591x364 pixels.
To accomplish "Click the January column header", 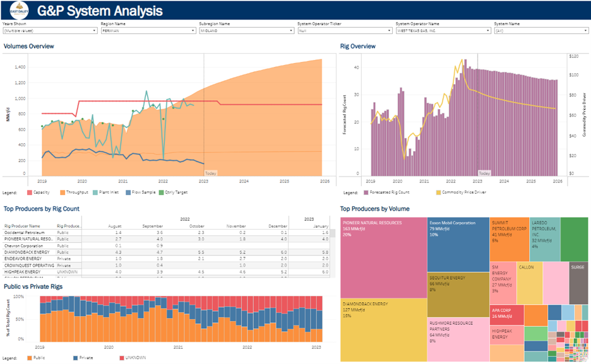I will 321,226.
